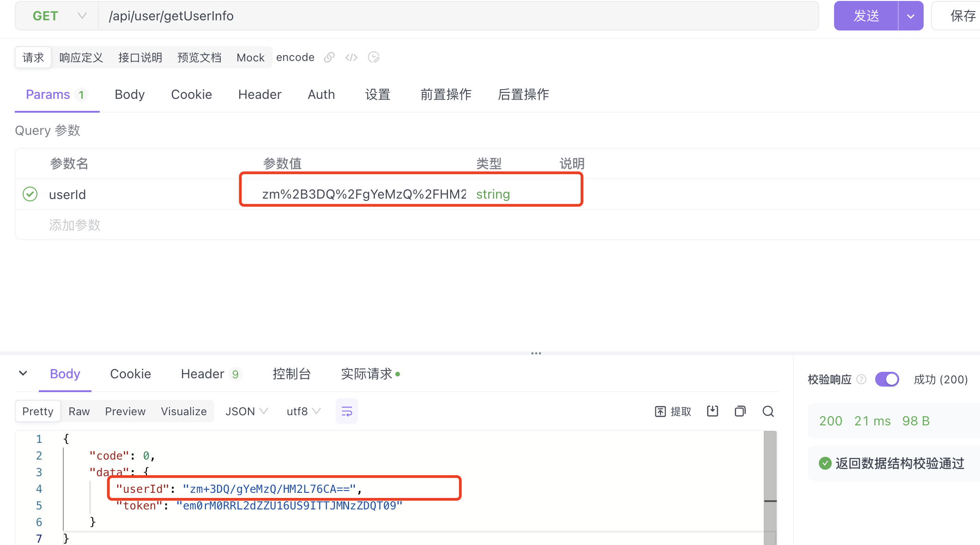
Task: Open the JSON format dropdown
Action: click(246, 411)
